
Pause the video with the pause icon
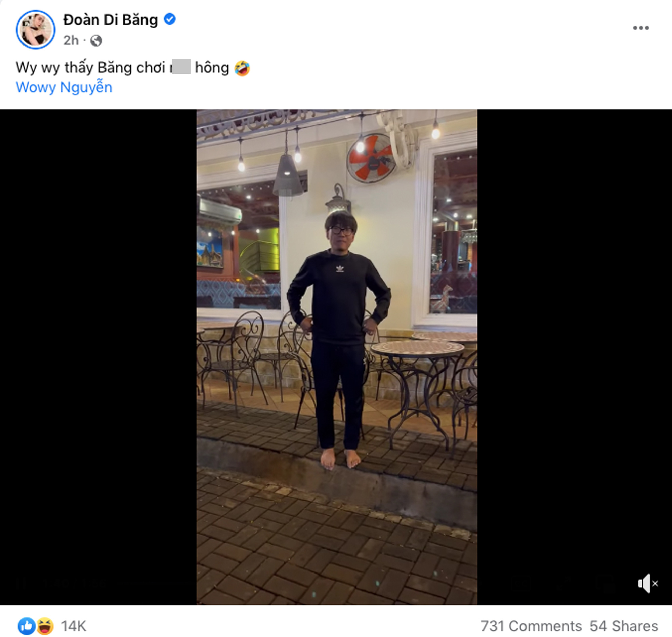[x=21, y=583]
